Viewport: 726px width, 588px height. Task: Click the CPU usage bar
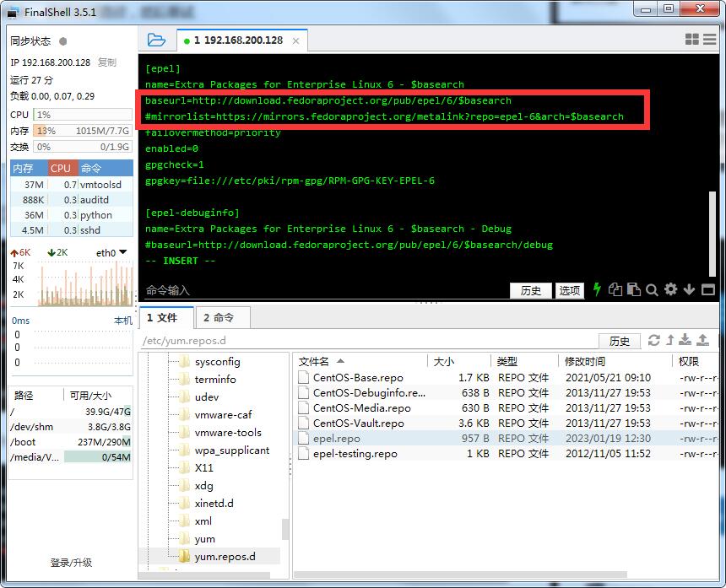83,115
